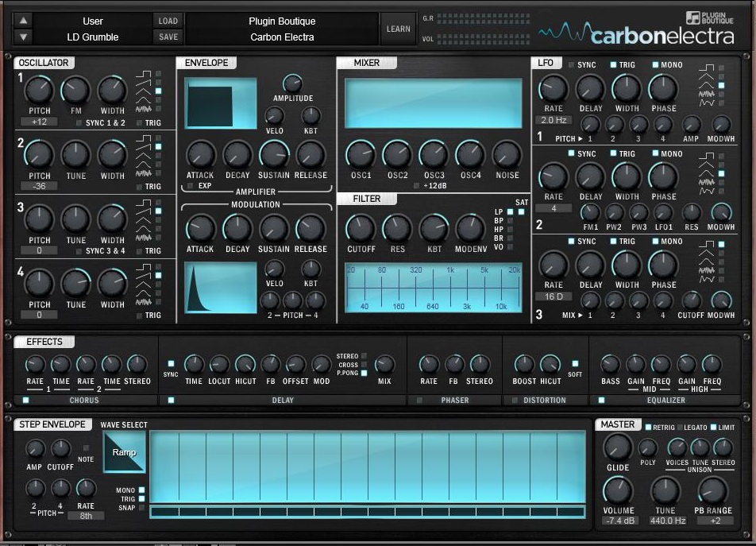This screenshot has height=546, width=756.
Task: Toggle MONO for LFO 2
Action: (655, 153)
